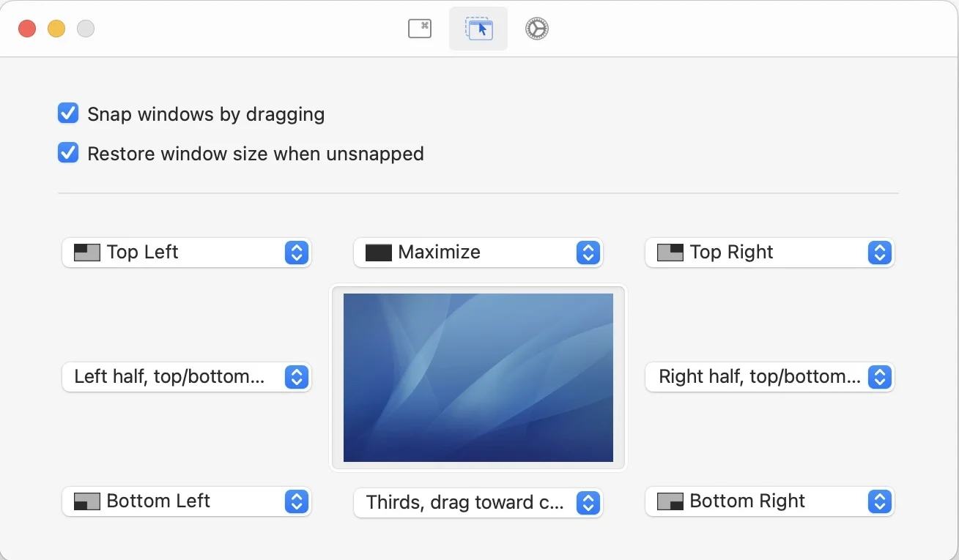Click the Top Right layout icon
959x560 pixels.
click(670, 253)
